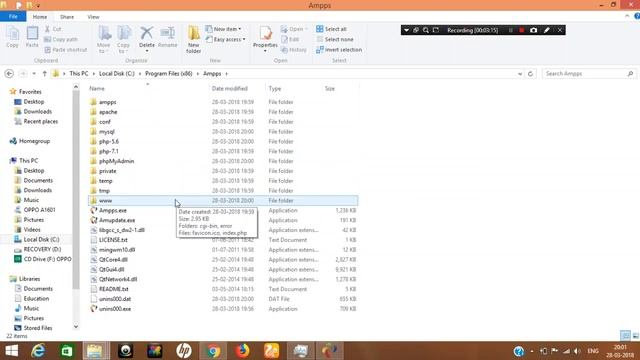Click the Rename ribbon icon
This screenshot has height=360, width=640.
coord(167,37)
